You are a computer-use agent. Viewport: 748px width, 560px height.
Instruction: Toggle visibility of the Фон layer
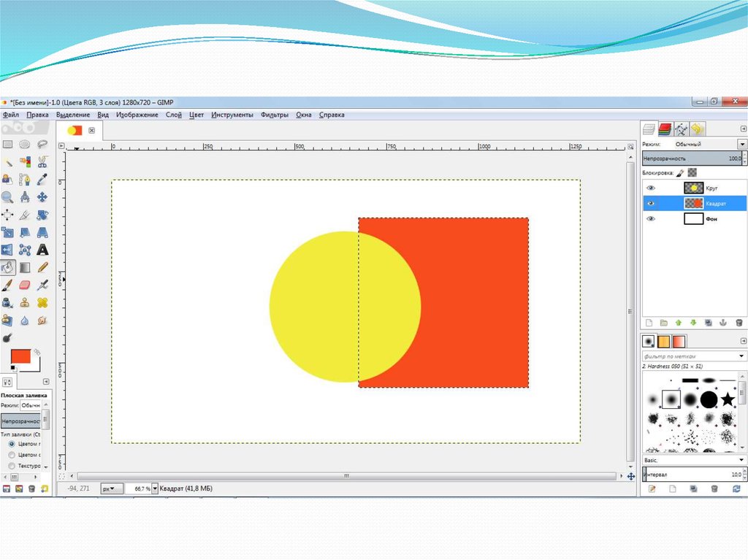point(651,218)
